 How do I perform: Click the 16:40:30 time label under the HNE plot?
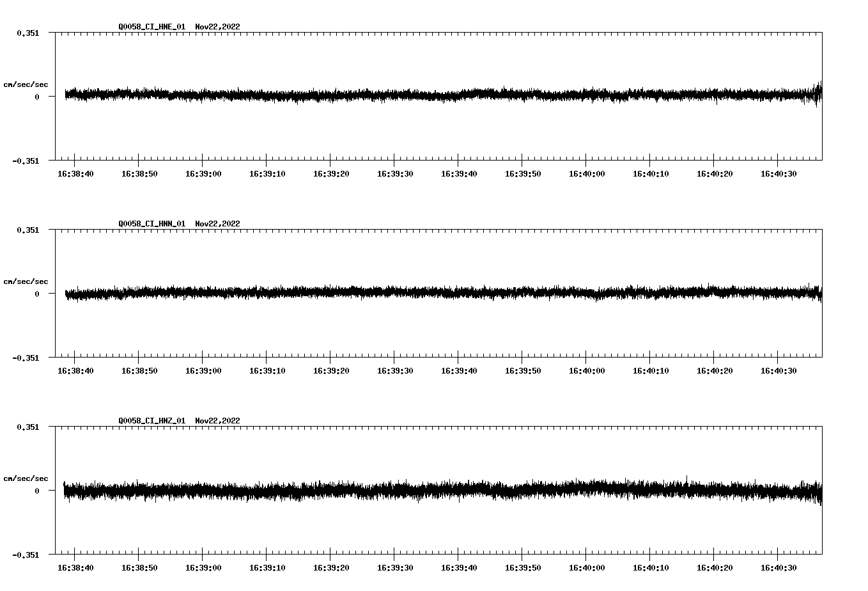click(779, 174)
